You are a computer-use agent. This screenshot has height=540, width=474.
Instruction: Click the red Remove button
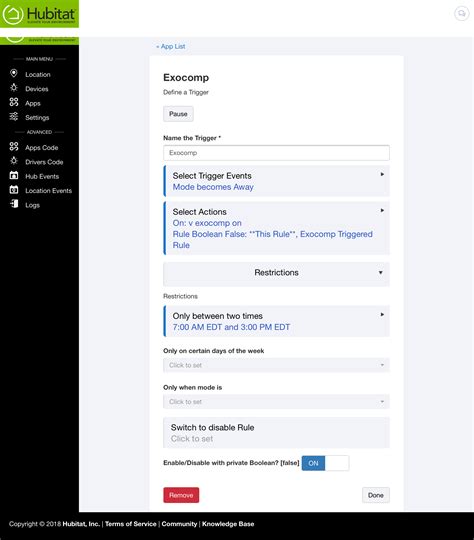click(x=181, y=495)
